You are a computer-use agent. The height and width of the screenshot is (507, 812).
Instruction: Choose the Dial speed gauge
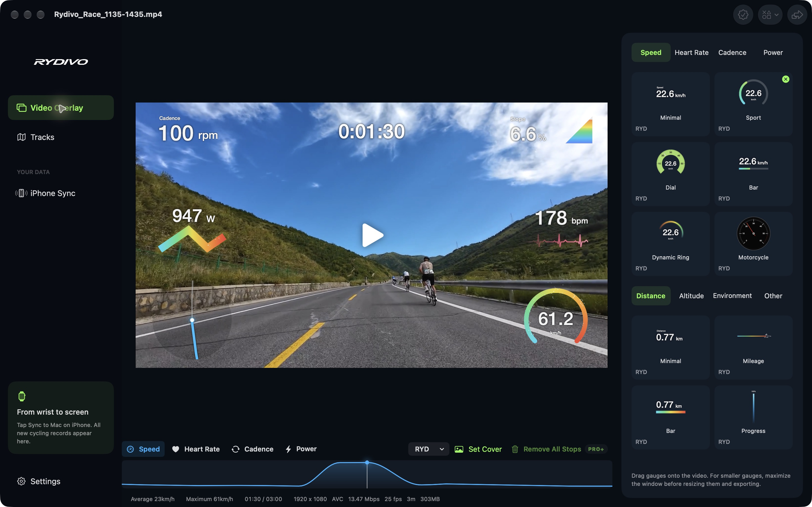point(670,174)
